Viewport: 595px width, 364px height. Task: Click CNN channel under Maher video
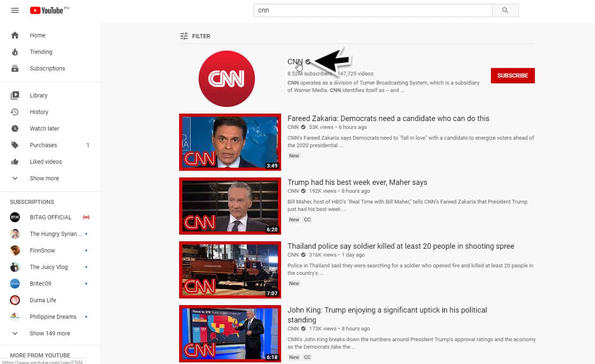(x=293, y=191)
